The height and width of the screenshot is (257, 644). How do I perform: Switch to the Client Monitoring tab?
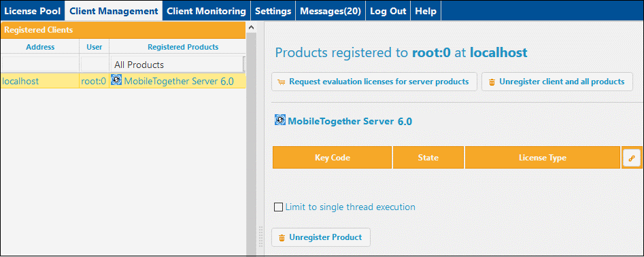(207, 11)
